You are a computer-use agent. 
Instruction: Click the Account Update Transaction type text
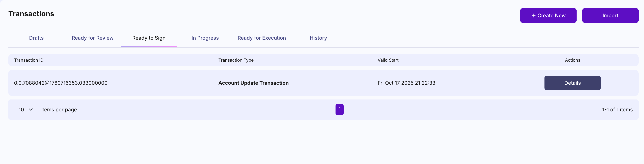point(253,83)
